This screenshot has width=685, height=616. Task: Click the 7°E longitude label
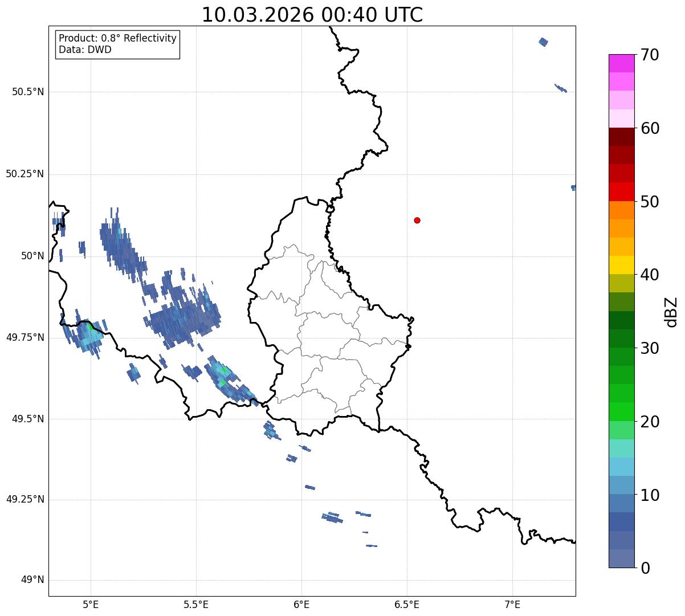tap(513, 604)
